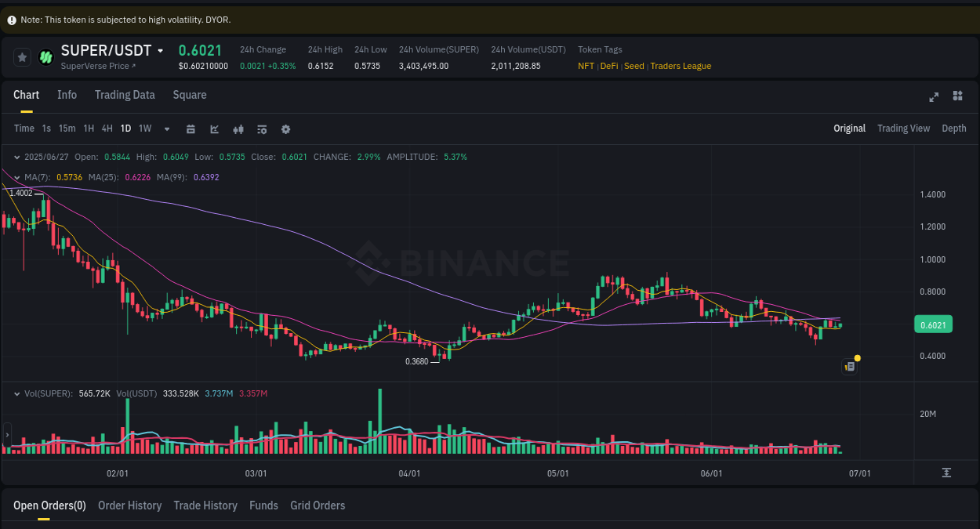
Task: Select the chart type icon in the toolbar
Action: (214, 129)
